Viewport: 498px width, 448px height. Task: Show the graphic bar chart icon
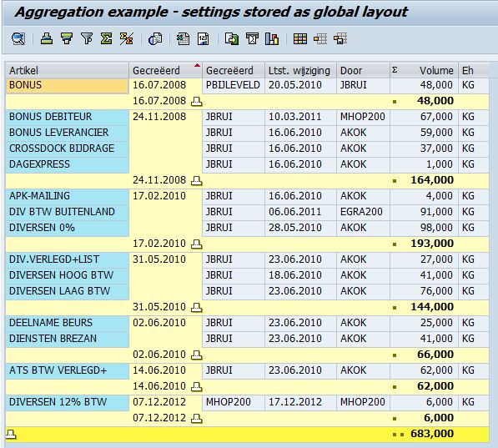[x=272, y=39]
